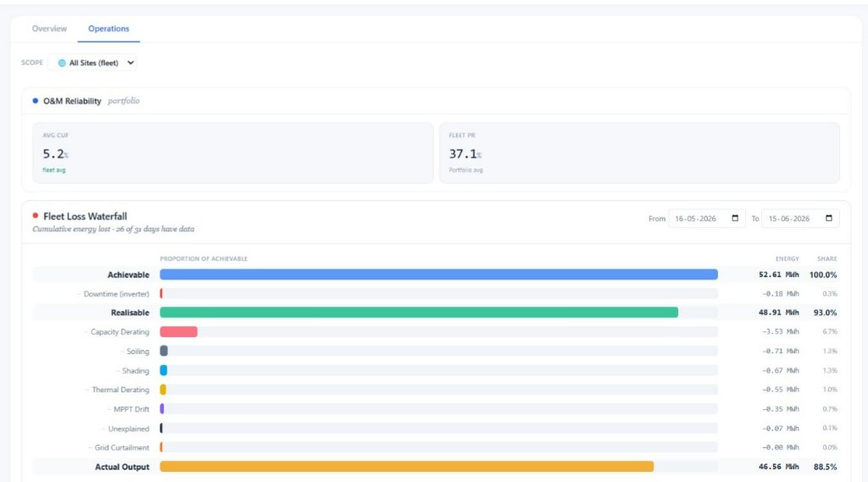The height and width of the screenshot is (482, 868).
Task: Select the Operations tab
Action: coord(108,29)
